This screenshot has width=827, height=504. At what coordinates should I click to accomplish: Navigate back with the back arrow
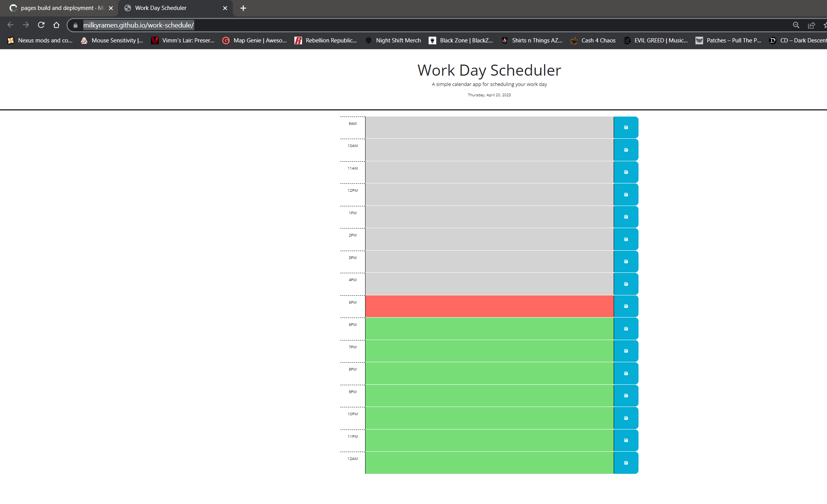coord(10,25)
